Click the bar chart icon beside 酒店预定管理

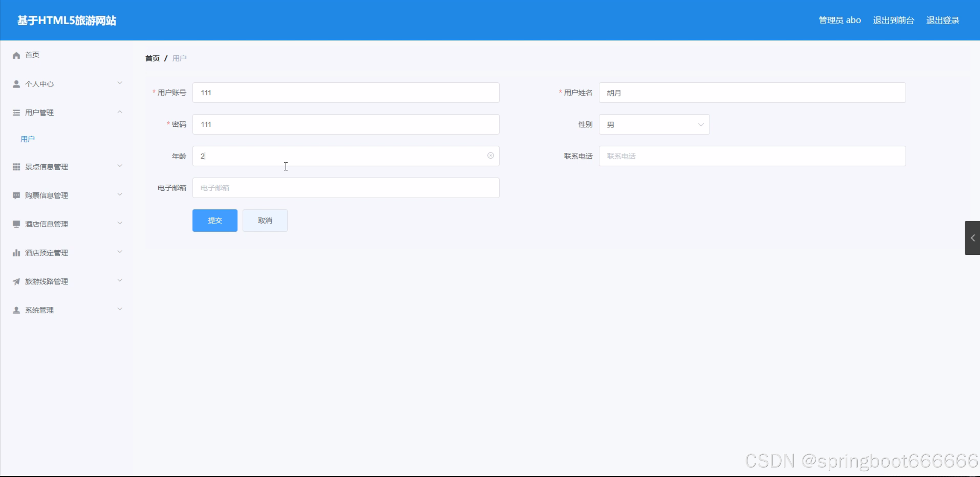tap(16, 253)
